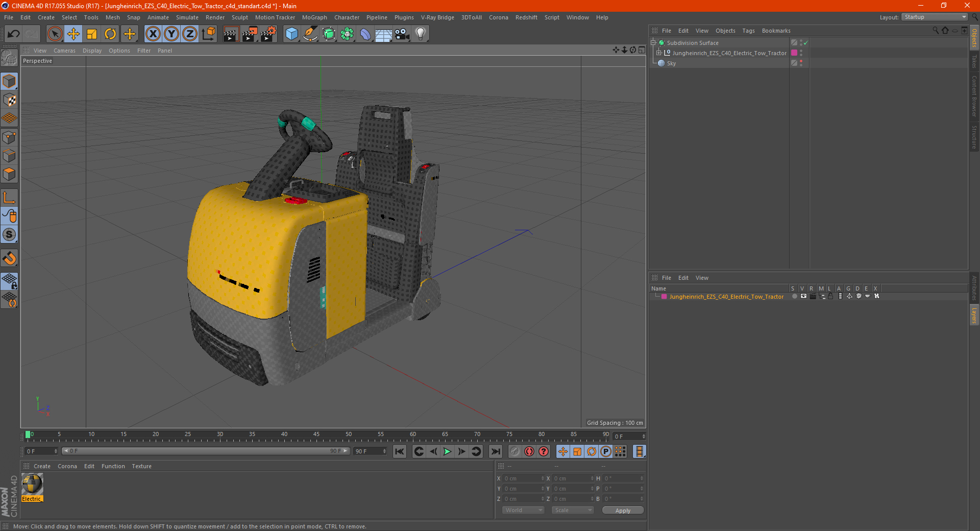Viewport: 980px width, 531px height.
Task: Click the Apply button
Action: click(x=623, y=511)
